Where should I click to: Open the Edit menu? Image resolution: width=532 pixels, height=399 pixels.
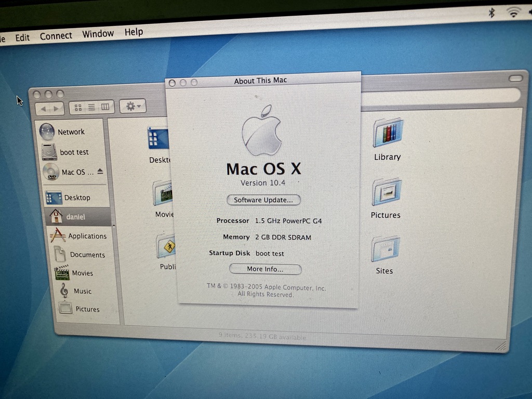click(22, 37)
